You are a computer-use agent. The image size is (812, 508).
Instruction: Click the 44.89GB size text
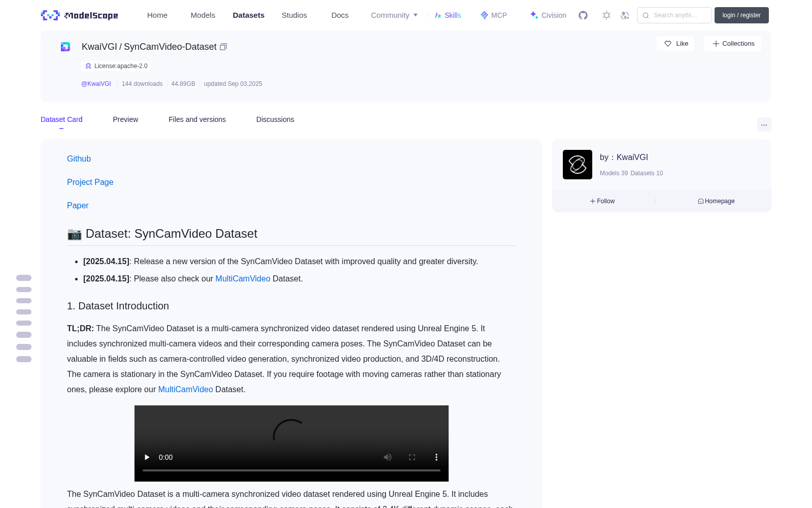coord(183,84)
